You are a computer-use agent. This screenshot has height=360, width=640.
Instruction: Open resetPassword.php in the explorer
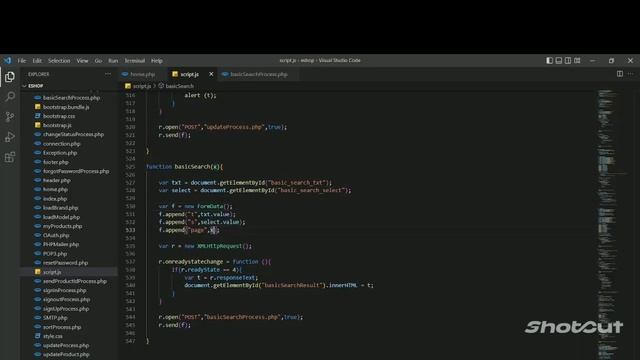click(65, 263)
